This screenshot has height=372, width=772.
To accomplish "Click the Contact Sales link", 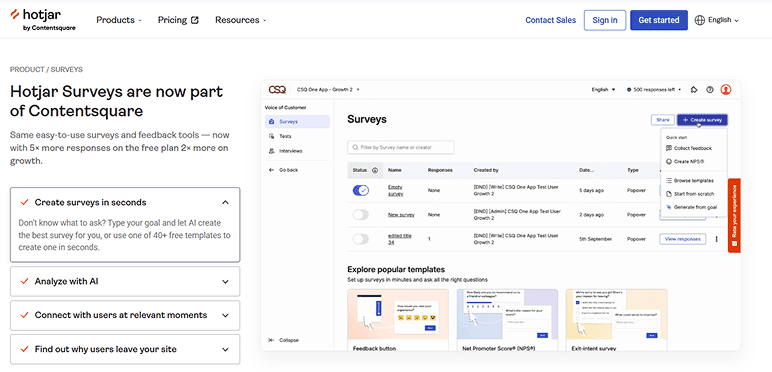I will (x=550, y=20).
